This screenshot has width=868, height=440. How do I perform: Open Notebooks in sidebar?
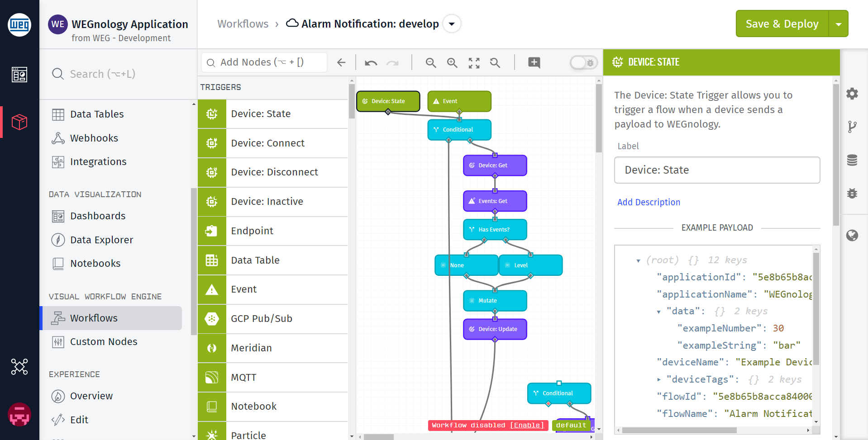[x=95, y=264]
